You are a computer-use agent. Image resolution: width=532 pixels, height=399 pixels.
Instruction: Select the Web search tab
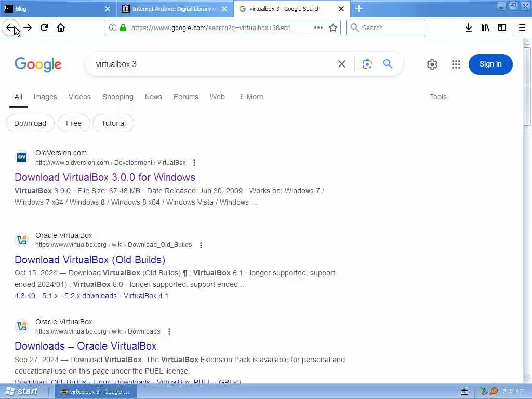tap(217, 97)
